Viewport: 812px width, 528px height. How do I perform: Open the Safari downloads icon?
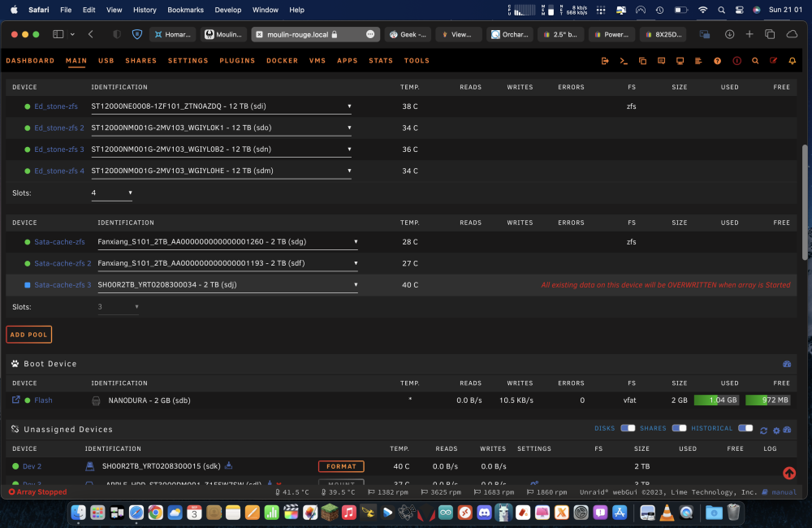[729, 34]
